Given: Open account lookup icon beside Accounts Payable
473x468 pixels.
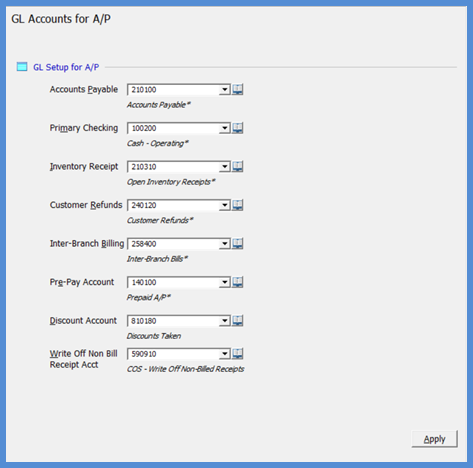Looking at the screenshot, I should coord(238,89).
